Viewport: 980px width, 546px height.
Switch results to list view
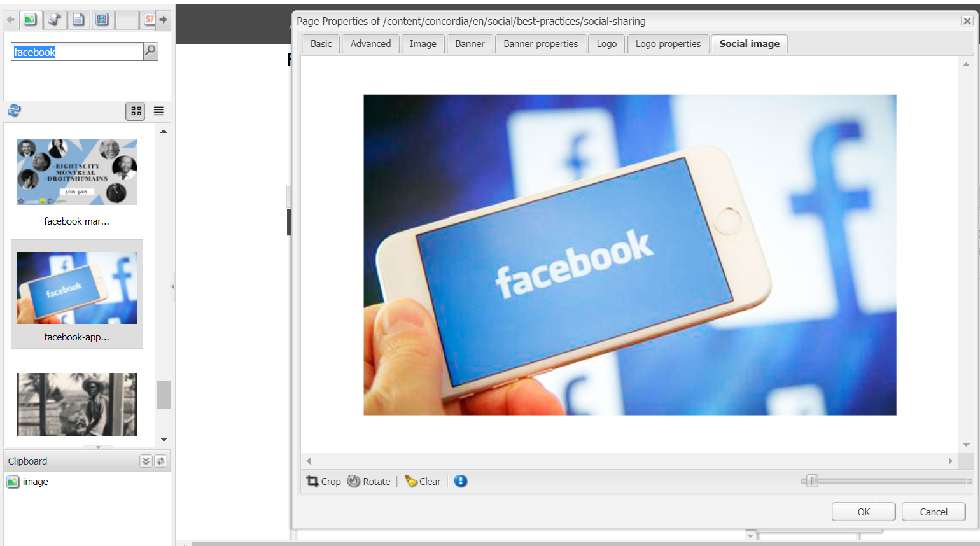158,111
